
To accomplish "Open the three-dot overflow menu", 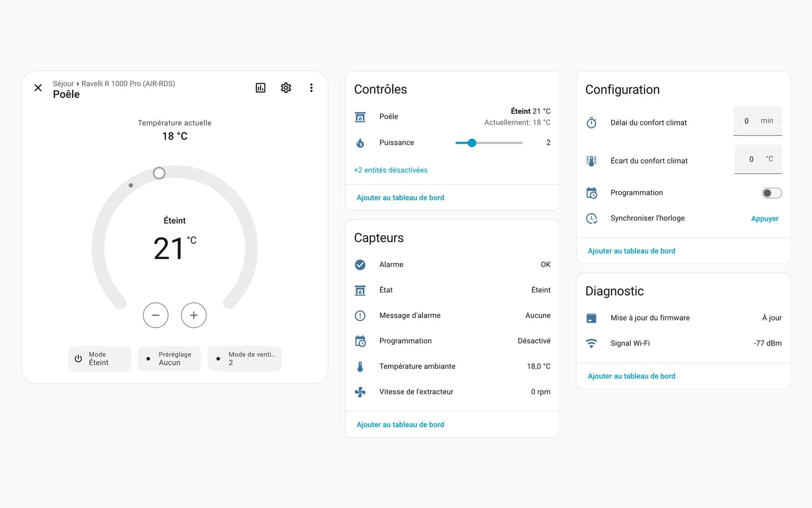I will click(x=311, y=88).
